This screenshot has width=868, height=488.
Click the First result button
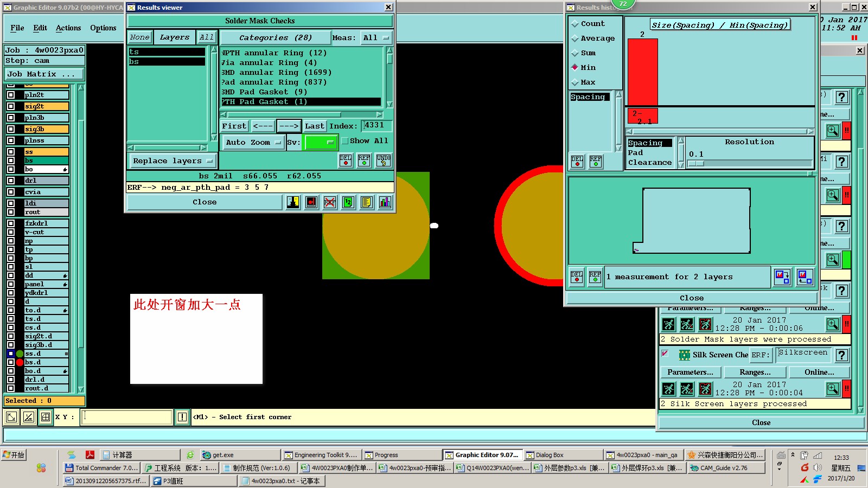click(x=234, y=126)
